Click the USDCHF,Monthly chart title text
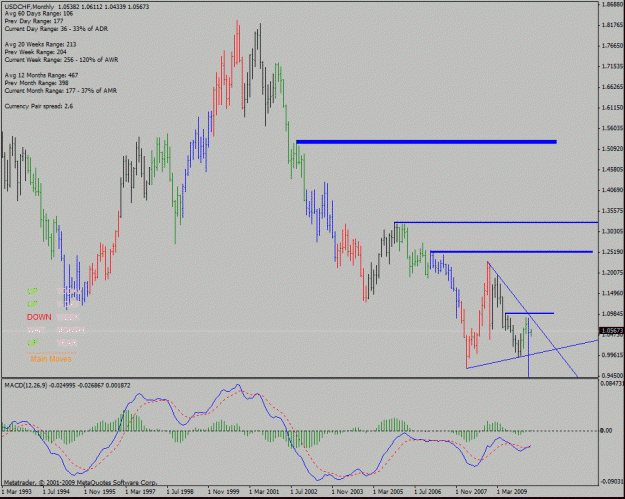This screenshot has width=625, height=499. pos(30,6)
